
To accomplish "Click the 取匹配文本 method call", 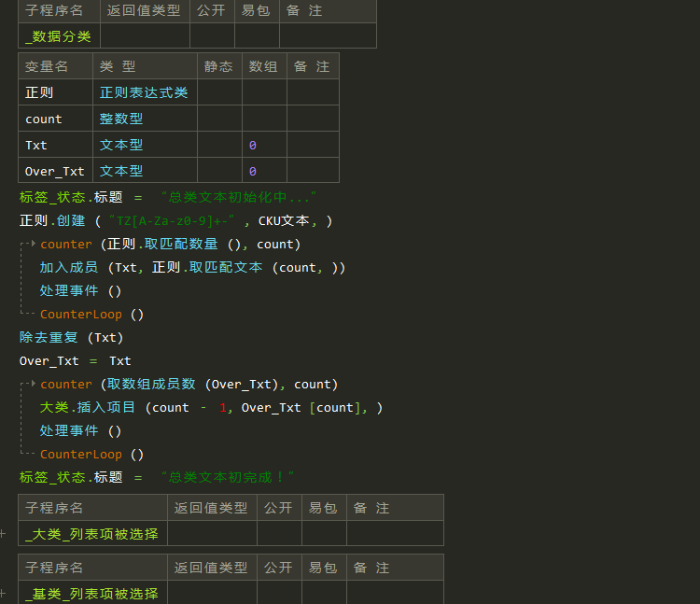I will pyautogui.click(x=226, y=267).
